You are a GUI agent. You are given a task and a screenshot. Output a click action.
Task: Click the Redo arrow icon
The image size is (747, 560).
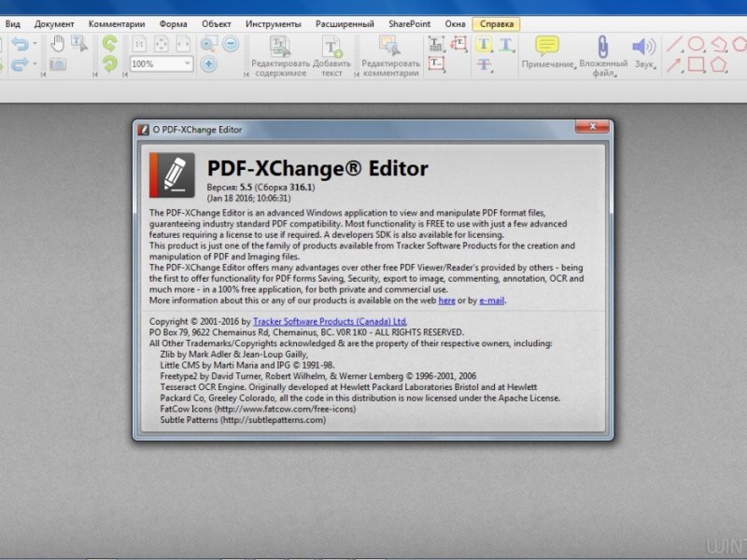tap(20, 63)
